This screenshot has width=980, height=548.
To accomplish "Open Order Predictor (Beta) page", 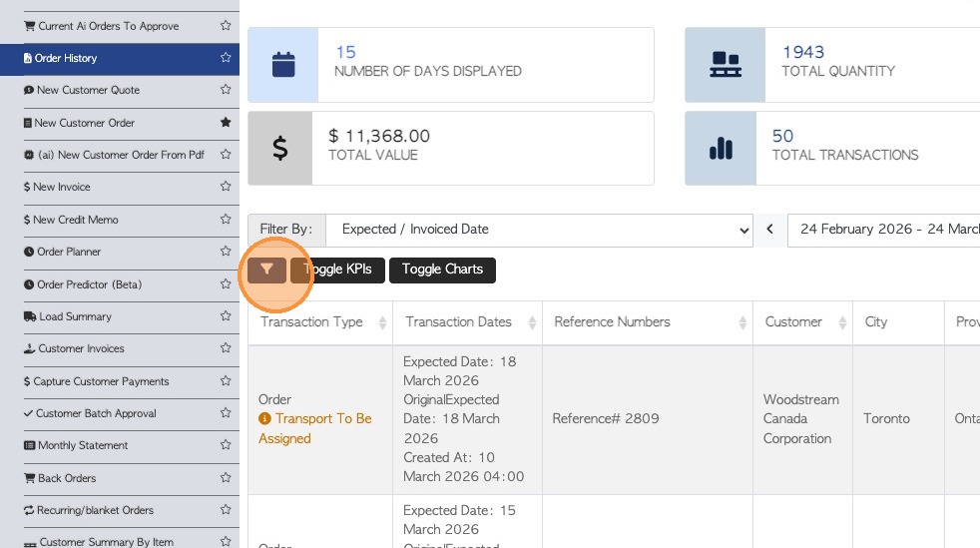I will (89, 284).
